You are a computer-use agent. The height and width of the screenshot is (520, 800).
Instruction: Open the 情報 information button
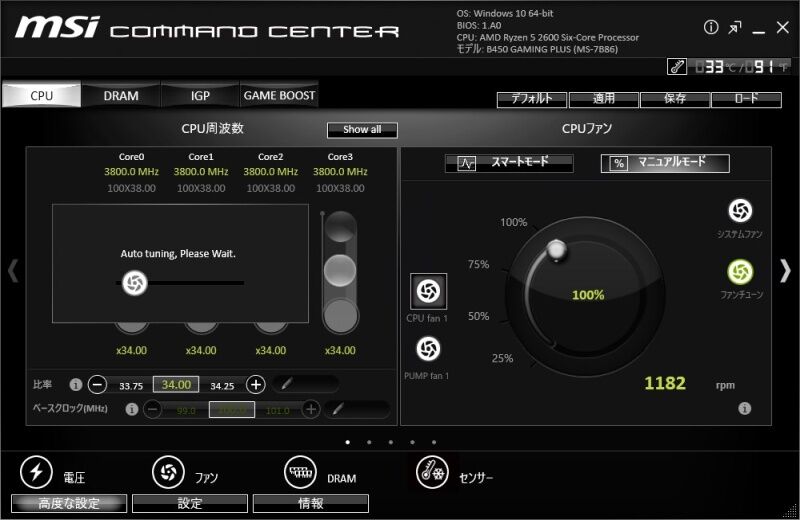coord(311,503)
